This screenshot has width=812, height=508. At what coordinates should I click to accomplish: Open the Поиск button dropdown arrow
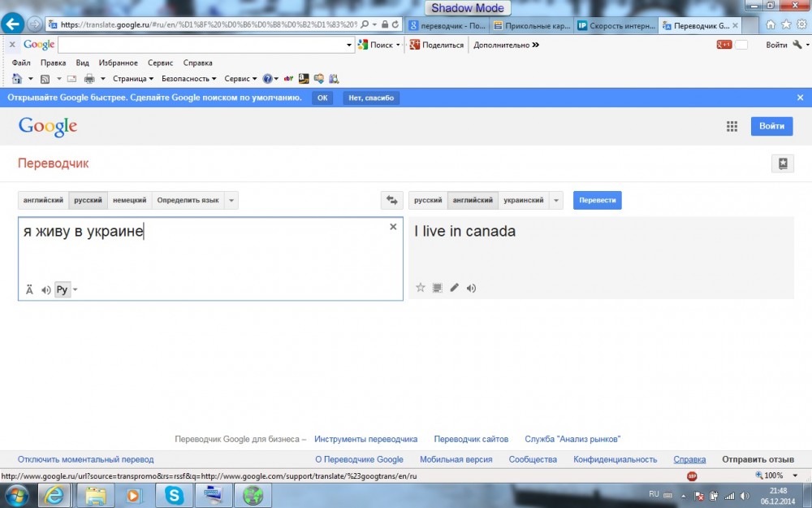pos(398,45)
